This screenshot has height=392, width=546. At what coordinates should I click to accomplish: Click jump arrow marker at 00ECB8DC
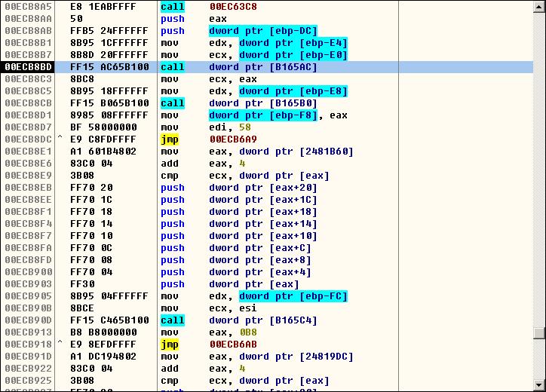[x=60, y=138]
